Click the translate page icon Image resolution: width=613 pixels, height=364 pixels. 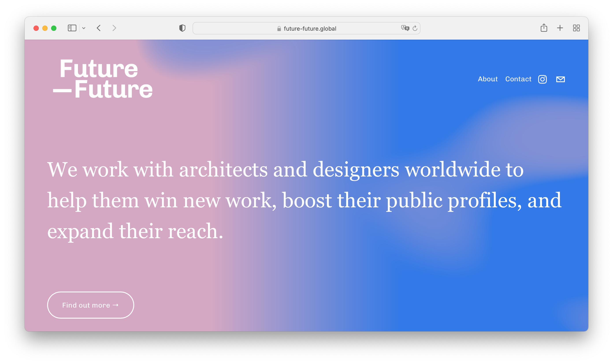pyautogui.click(x=405, y=28)
